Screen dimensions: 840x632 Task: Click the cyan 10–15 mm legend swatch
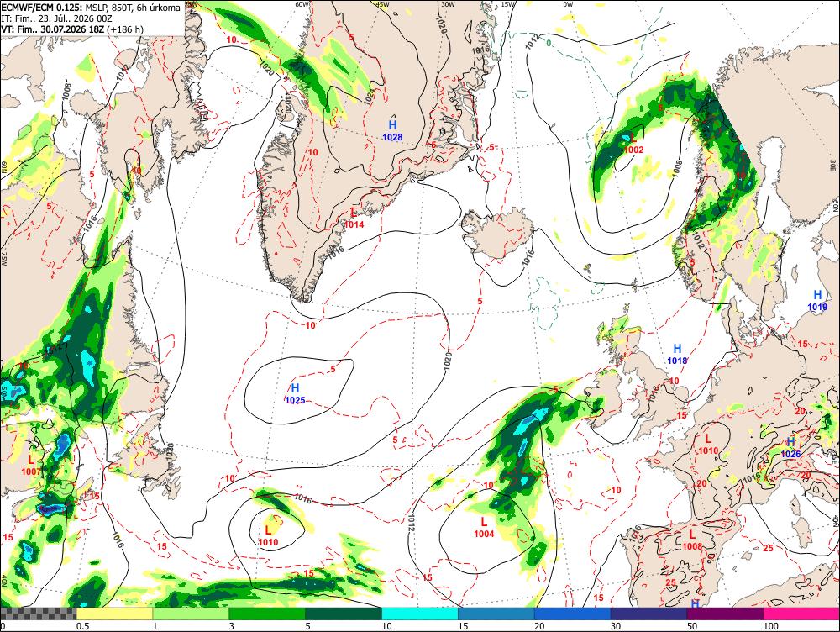click(x=420, y=614)
